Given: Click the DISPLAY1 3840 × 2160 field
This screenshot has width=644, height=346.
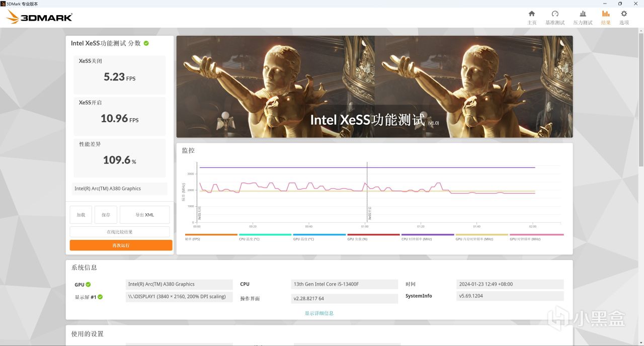Looking at the screenshot, I should click(x=179, y=297).
